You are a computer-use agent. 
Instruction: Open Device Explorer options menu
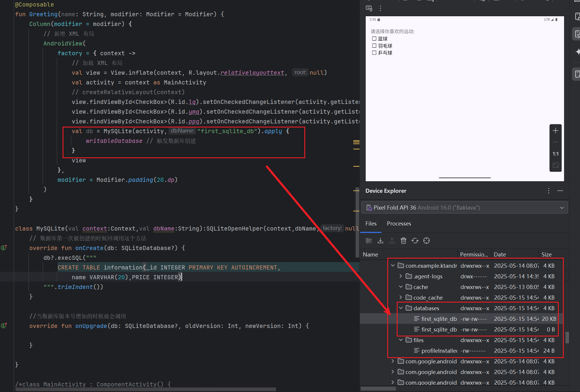coord(549,191)
